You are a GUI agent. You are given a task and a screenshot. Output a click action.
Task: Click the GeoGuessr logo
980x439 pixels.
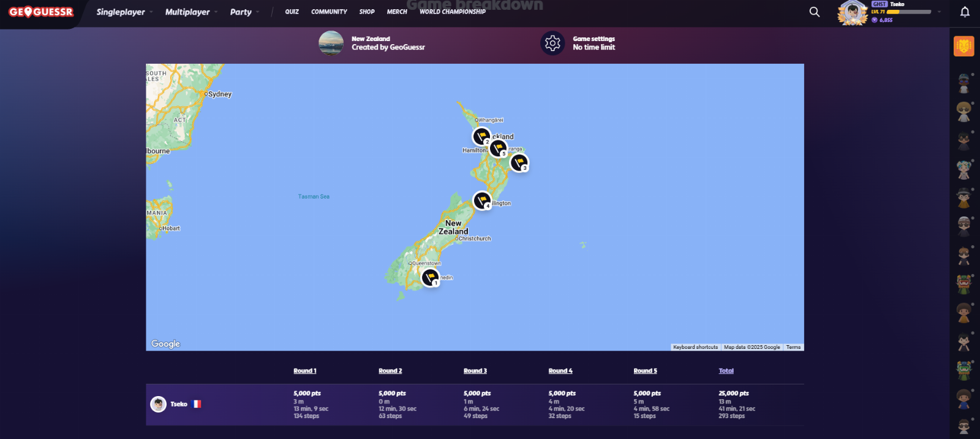[41, 12]
